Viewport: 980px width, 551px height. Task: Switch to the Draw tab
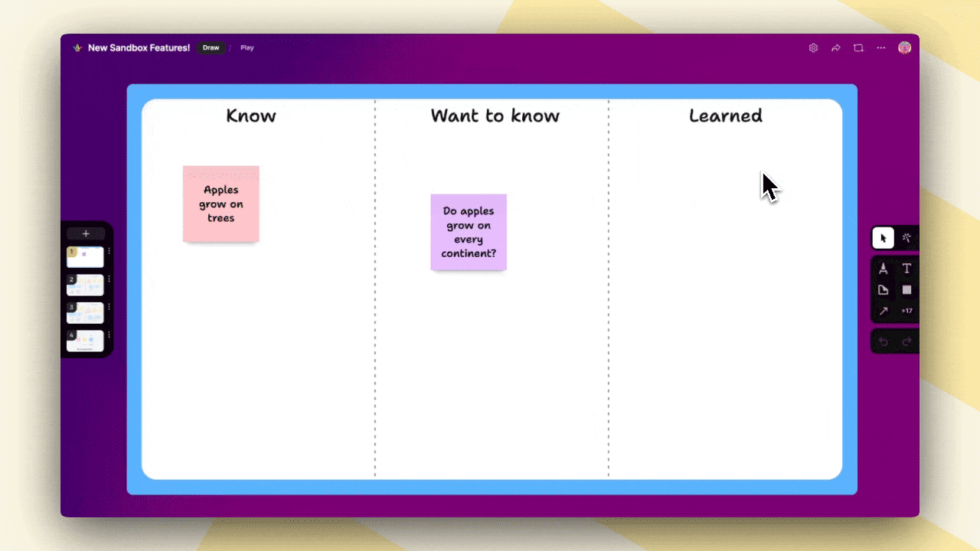pyautogui.click(x=211, y=47)
